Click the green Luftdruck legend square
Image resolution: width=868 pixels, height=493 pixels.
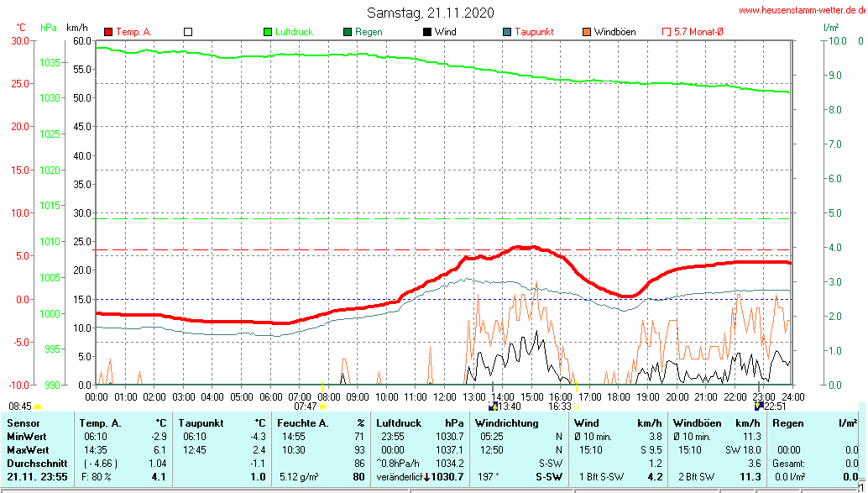tap(268, 32)
